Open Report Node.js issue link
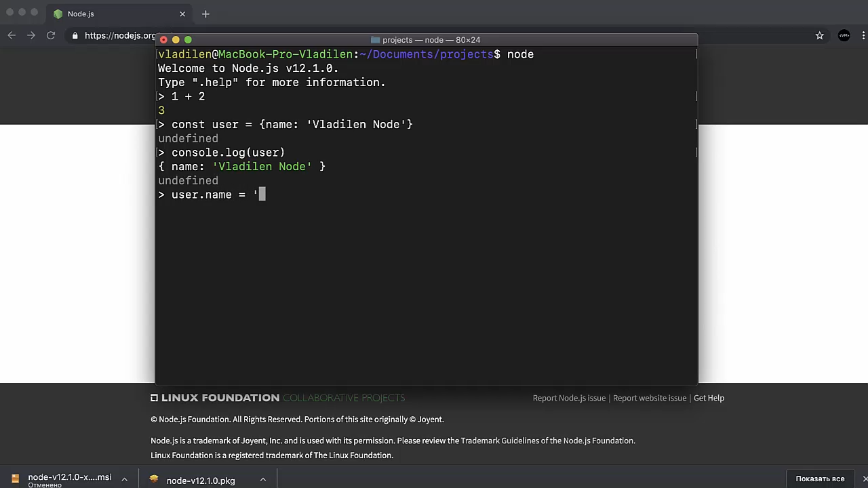The width and height of the screenshot is (868, 488). click(x=569, y=398)
